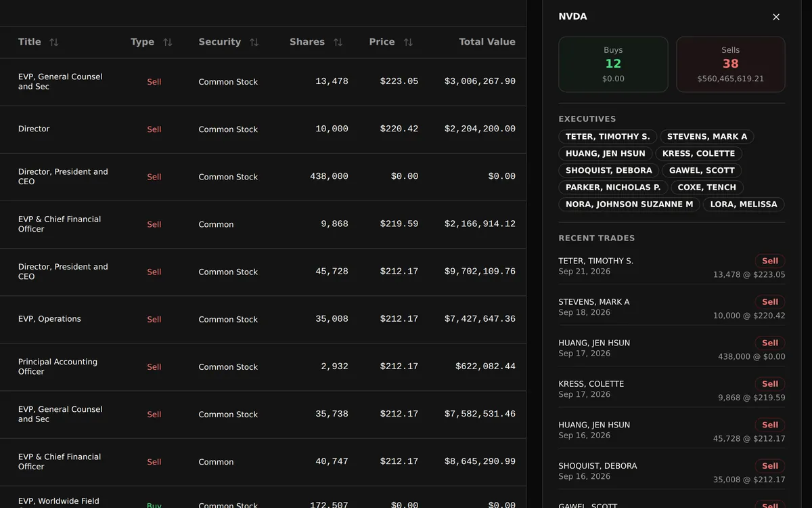Click shares value 13,478 in table
Image resolution: width=812 pixels, height=508 pixels.
(x=332, y=81)
